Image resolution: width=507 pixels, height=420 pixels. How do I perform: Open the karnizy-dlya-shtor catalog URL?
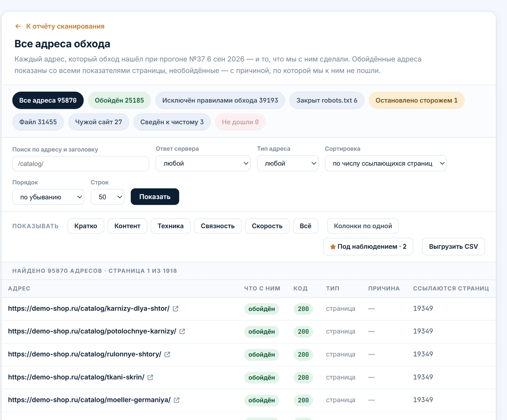(89, 309)
